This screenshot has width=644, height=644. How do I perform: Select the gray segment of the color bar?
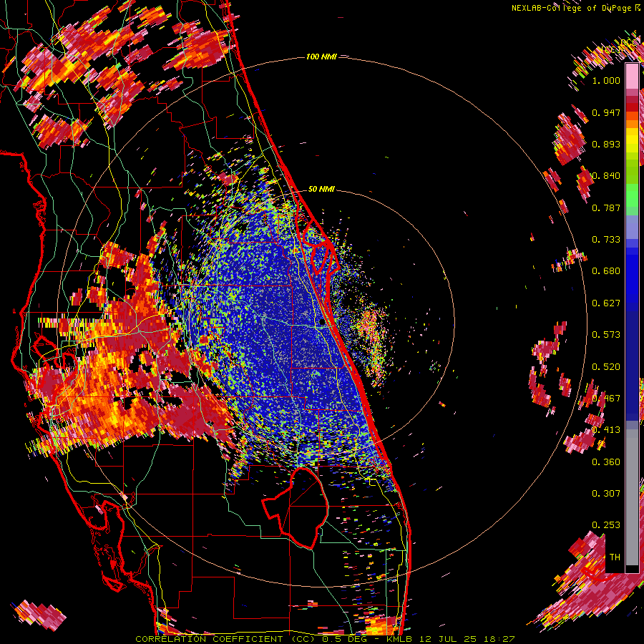pos(632,497)
